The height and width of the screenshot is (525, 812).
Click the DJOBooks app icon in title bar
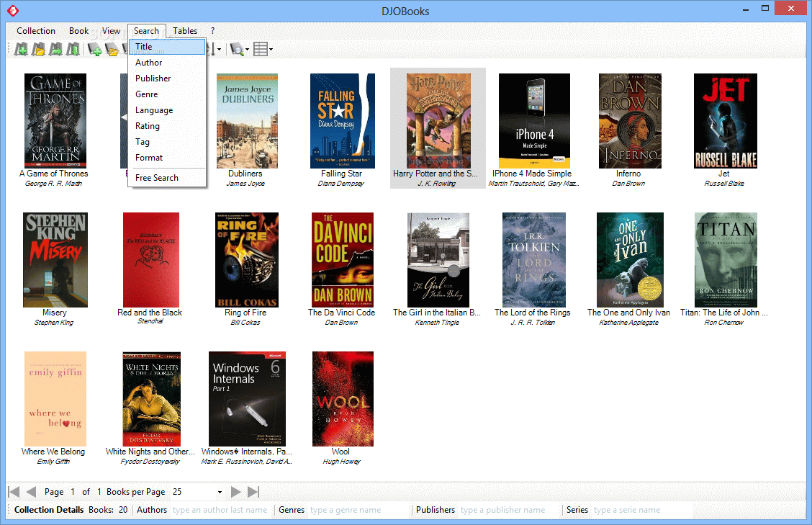click(x=13, y=10)
